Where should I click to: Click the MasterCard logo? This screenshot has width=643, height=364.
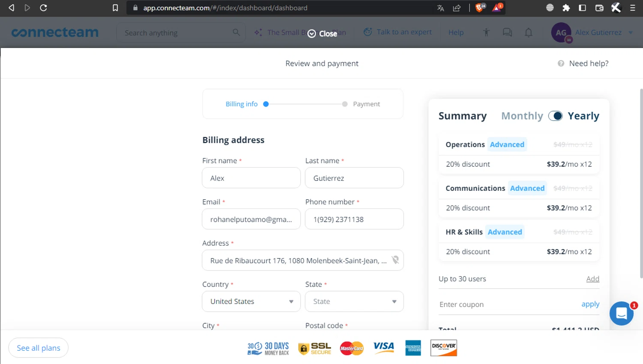coord(352,348)
